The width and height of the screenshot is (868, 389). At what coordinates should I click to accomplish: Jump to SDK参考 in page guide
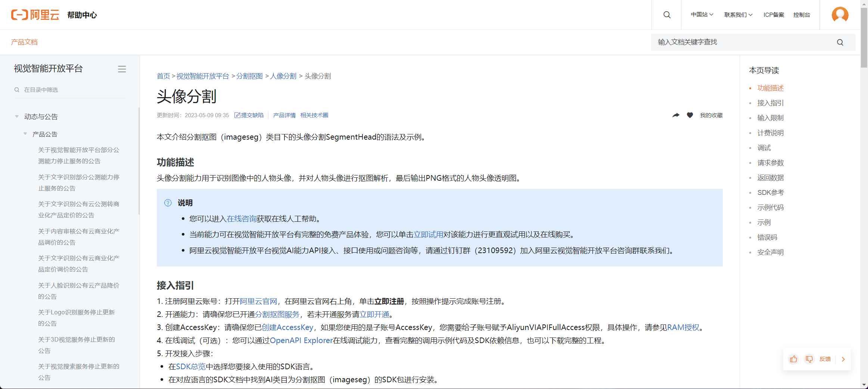pos(770,193)
